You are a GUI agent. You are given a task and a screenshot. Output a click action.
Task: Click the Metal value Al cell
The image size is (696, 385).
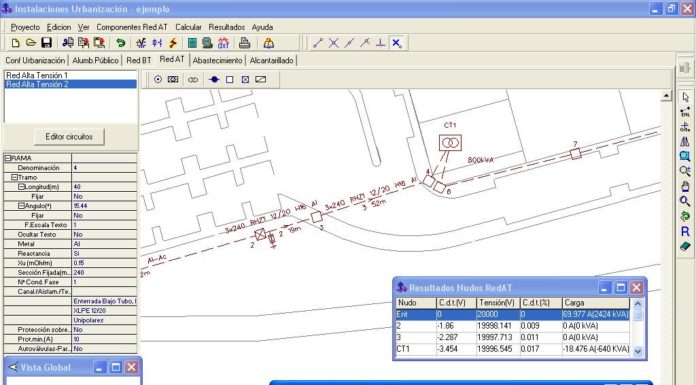click(x=104, y=244)
